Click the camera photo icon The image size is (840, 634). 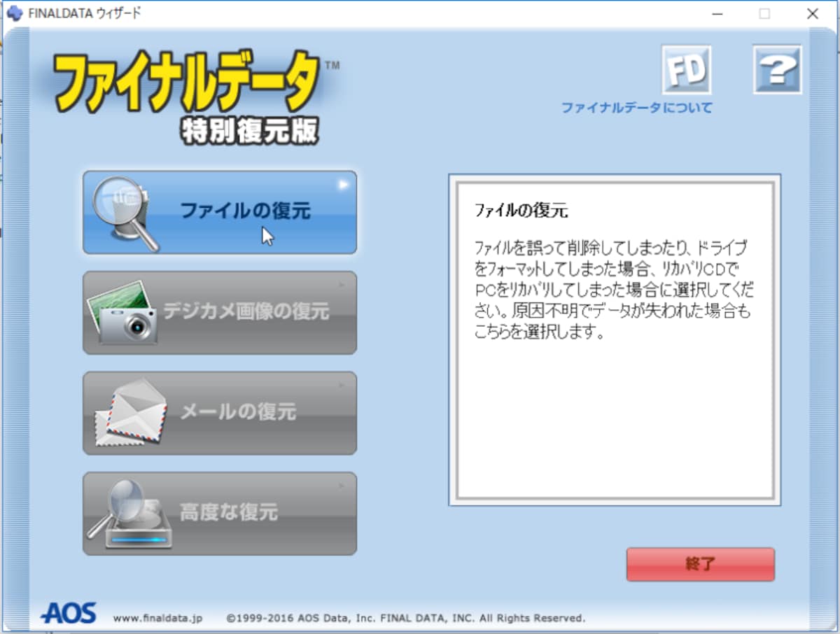(122, 313)
